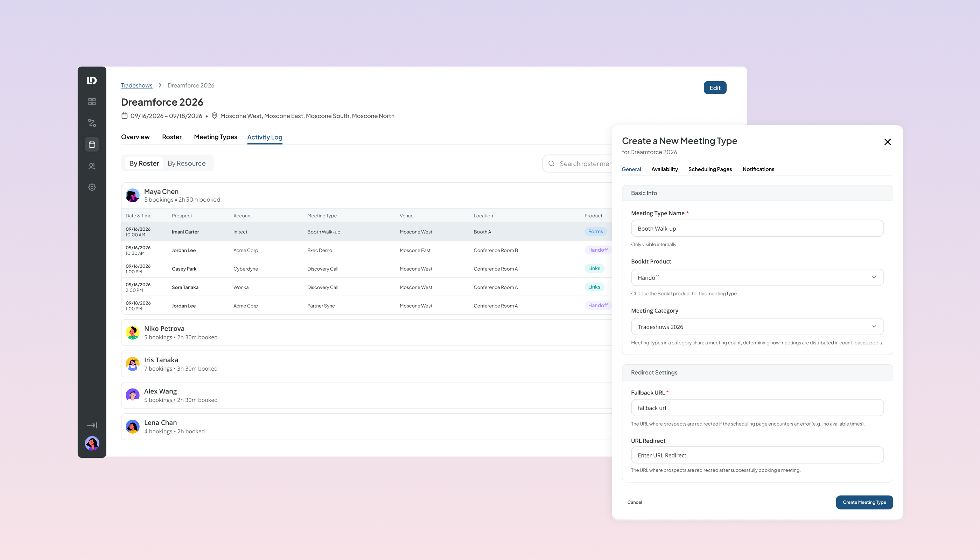The width and height of the screenshot is (980, 560).
Task: Click Alex Wang's avatar
Action: coord(132,395)
